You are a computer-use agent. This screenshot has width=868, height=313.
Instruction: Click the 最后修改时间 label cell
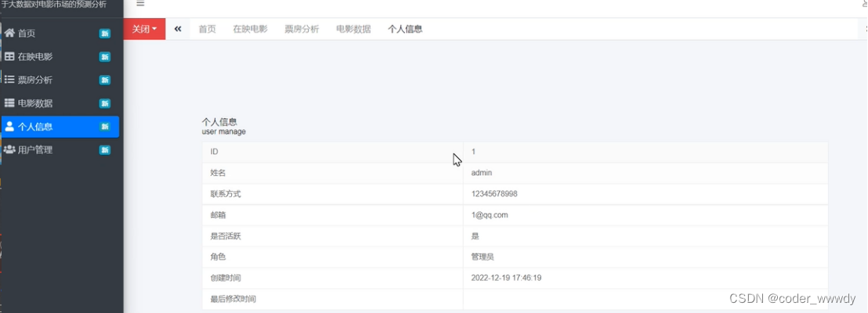point(333,299)
